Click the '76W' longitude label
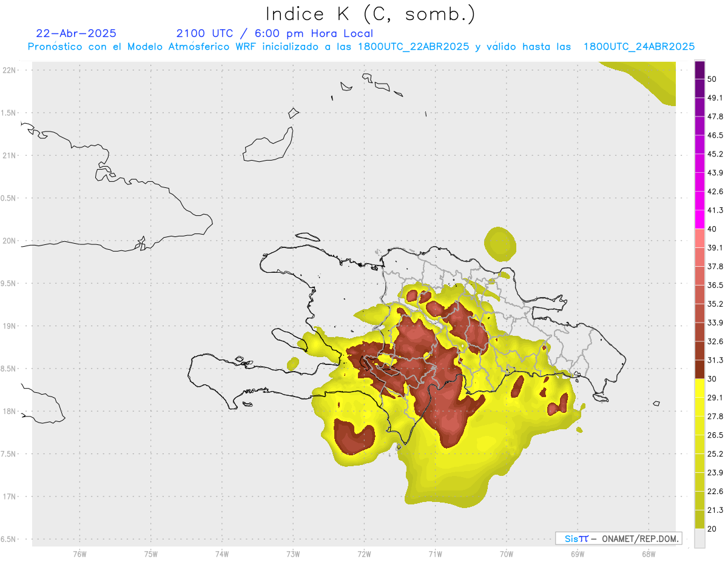This screenshot has height=562, width=728. [x=79, y=554]
